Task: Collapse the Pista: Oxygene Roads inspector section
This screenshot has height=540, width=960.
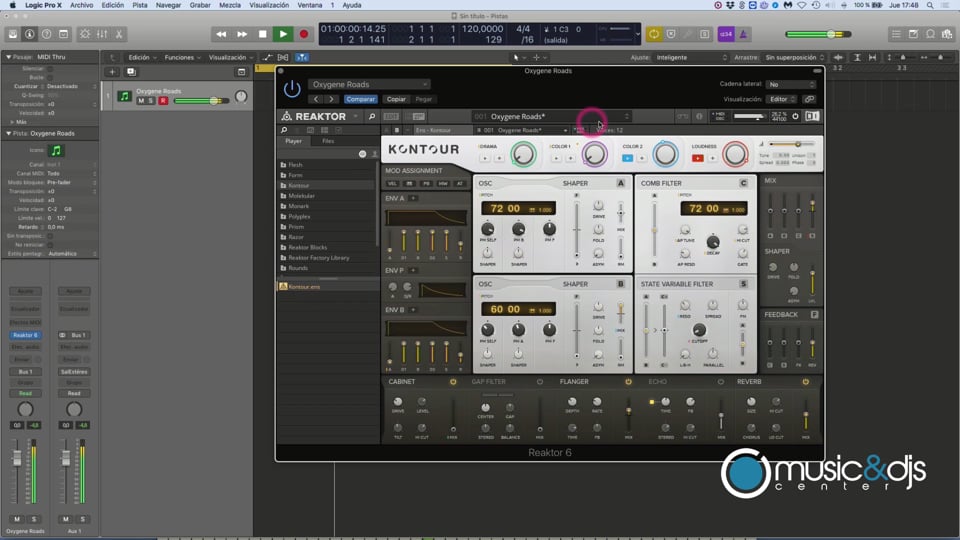Action: tap(9, 133)
